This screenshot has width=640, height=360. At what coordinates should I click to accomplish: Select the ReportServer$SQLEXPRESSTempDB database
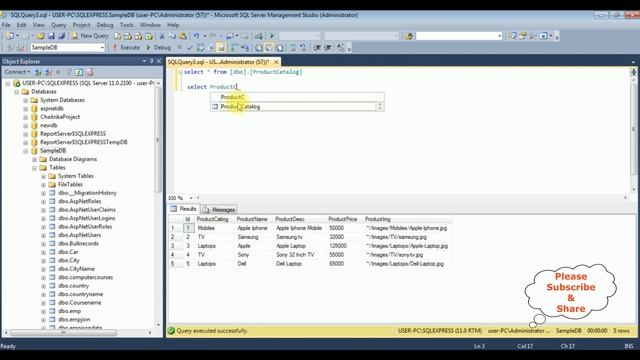(x=84, y=142)
